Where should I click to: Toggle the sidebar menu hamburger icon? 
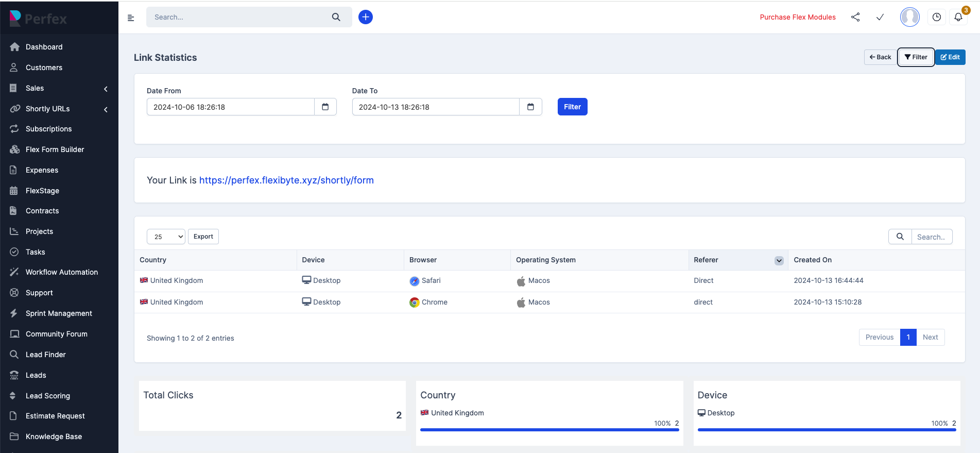tap(131, 18)
